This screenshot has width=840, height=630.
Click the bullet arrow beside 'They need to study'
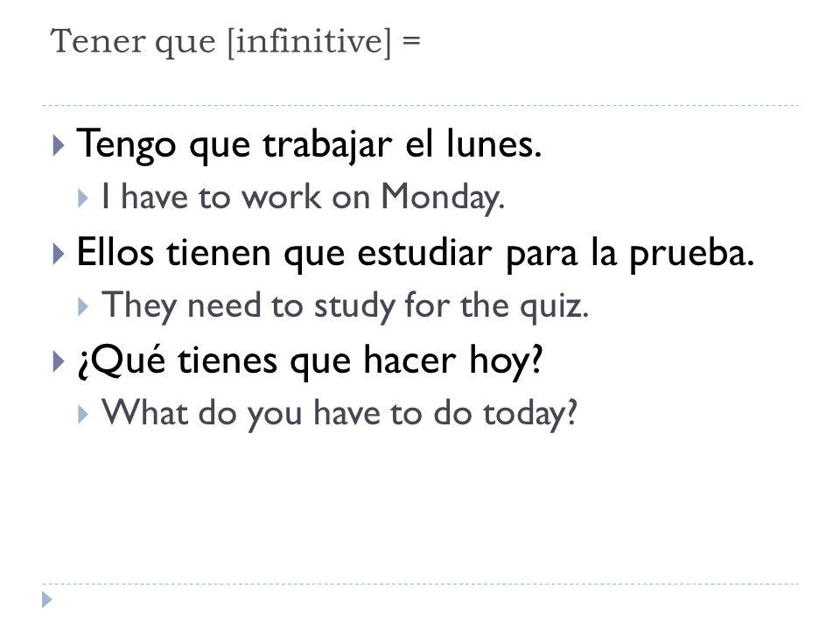point(82,307)
